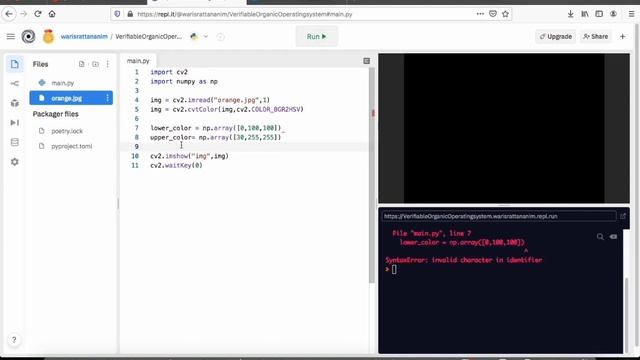Click the Upgrade button
This screenshot has width=640, height=360.
pos(556,36)
